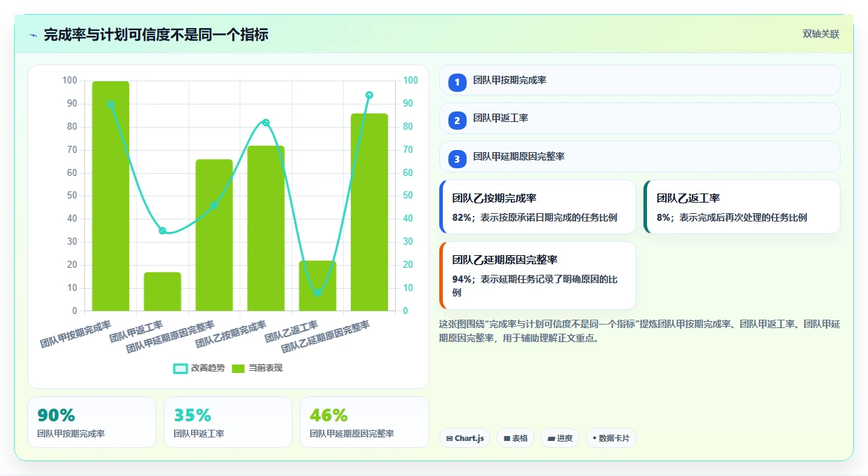
Task: Select text 8%；表示完成后再次处理的任务比例
Action: pyautogui.click(x=732, y=217)
